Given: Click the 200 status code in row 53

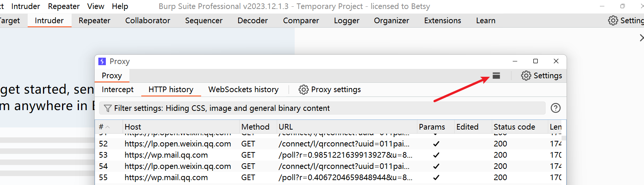Looking at the screenshot, I should pyautogui.click(x=500, y=155).
